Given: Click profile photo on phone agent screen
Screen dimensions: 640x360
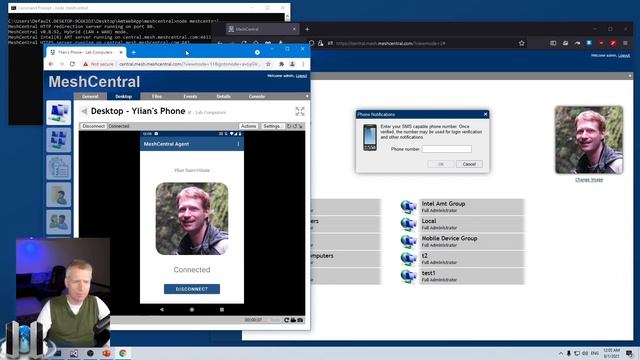Looking at the screenshot, I should pos(192,219).
